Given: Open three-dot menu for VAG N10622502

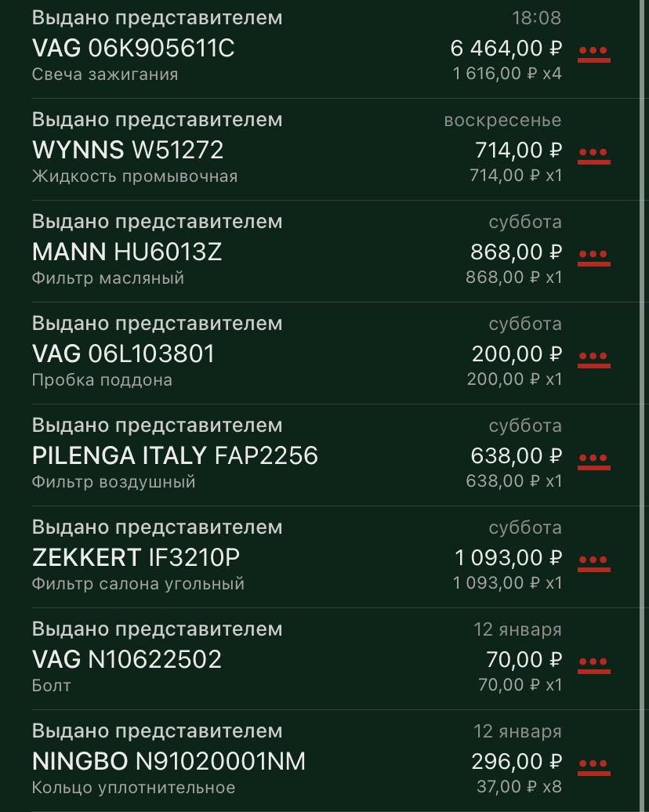Looking at the screenshot, I should pos(593,663).
